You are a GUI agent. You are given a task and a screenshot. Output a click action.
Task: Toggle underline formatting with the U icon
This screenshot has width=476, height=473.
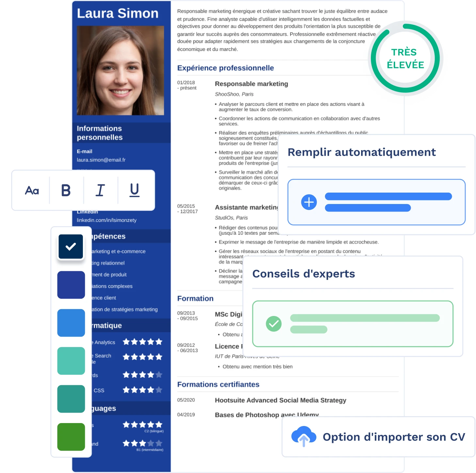pos(135,190)
